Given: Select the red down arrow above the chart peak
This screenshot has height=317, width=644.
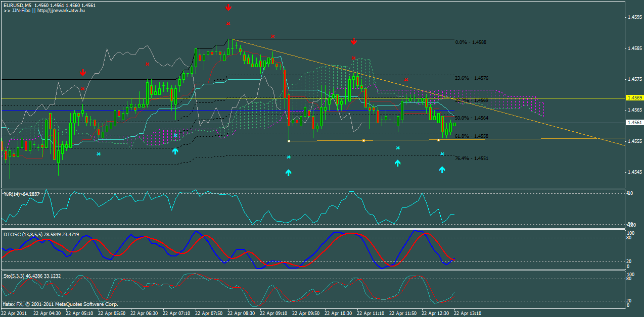Looking at the screenshot, I should click(x=228, y=7).
